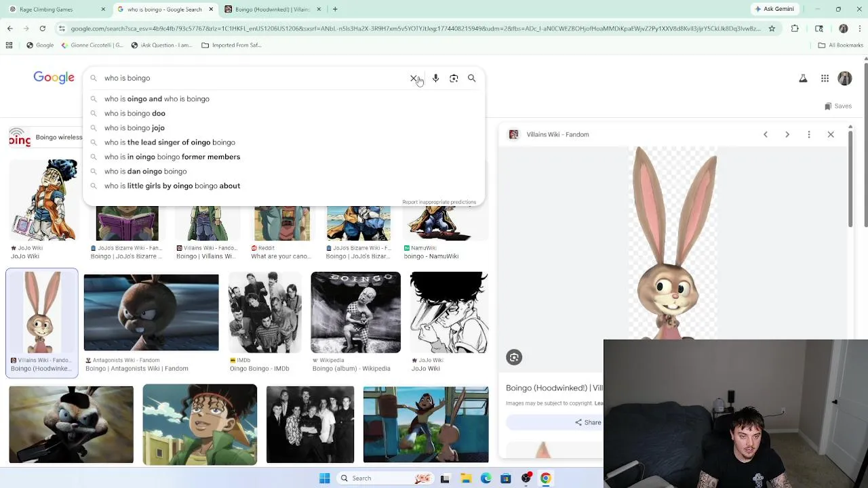The width and height of the screenshot is (868, 488).
Task: Click the Chrome icon in the taskbar
Action: [x=546, y=479]
